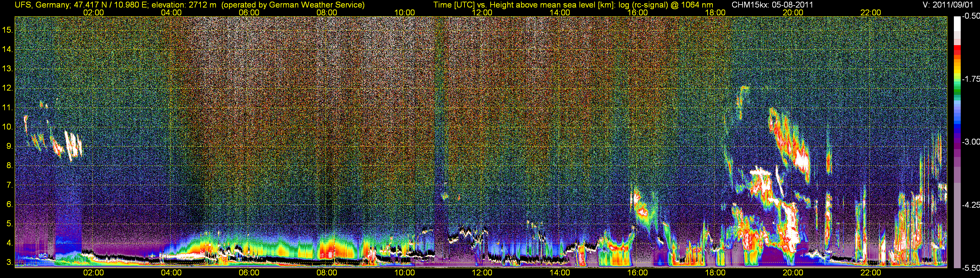Image resolution: width=980 pixels, height=278 pixels.
Task: Click the '20:00' label on the bottom time axis
Action: [793, 273]
